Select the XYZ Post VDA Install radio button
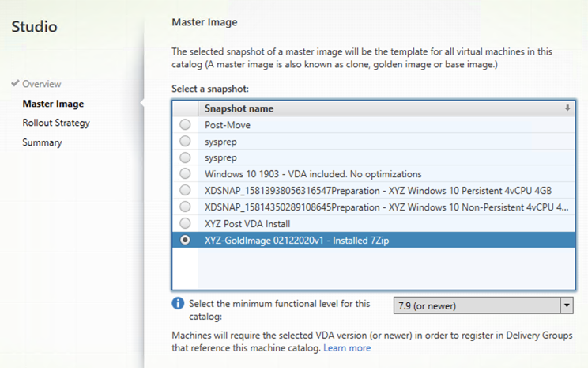The image size is (588, 368). [x=185, y=223]
